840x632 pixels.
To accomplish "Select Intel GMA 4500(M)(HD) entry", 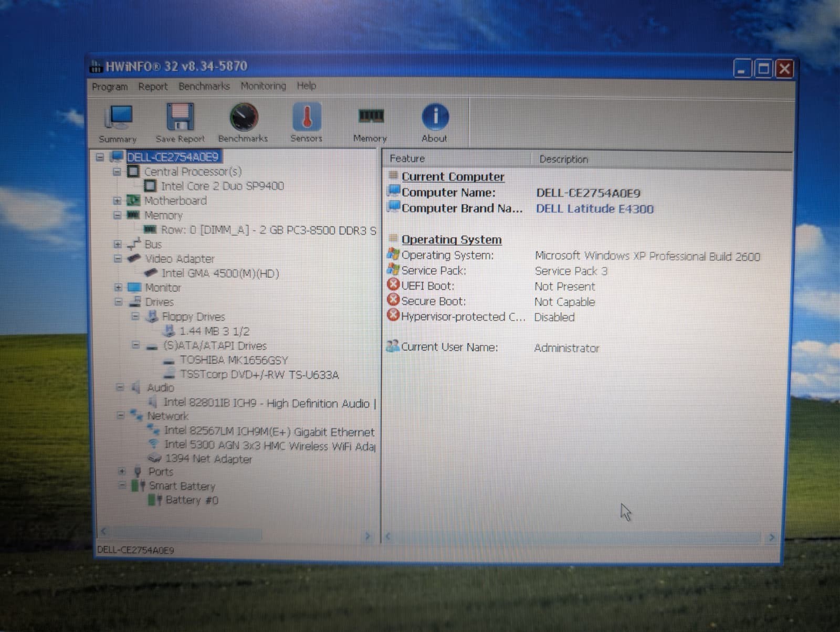I will coord(220,273).
